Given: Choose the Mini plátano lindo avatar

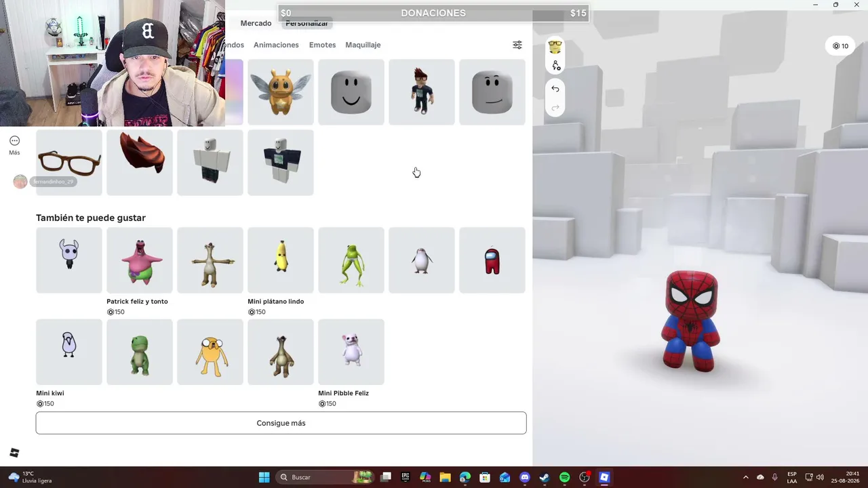Looking at the screenshot, I should pyautogui.click(x=281, y=260).
